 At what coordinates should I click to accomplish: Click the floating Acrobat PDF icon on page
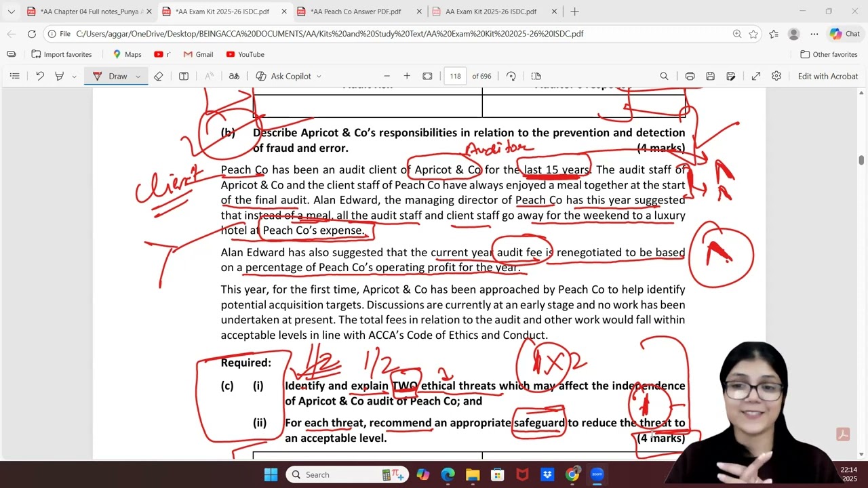coord(843,435)
